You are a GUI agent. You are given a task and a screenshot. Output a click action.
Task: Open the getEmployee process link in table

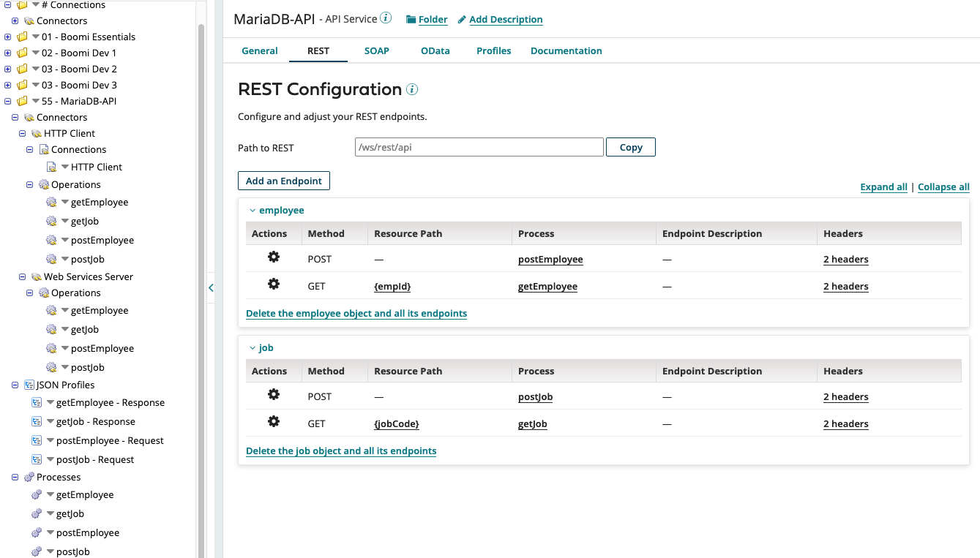[547, 286]
